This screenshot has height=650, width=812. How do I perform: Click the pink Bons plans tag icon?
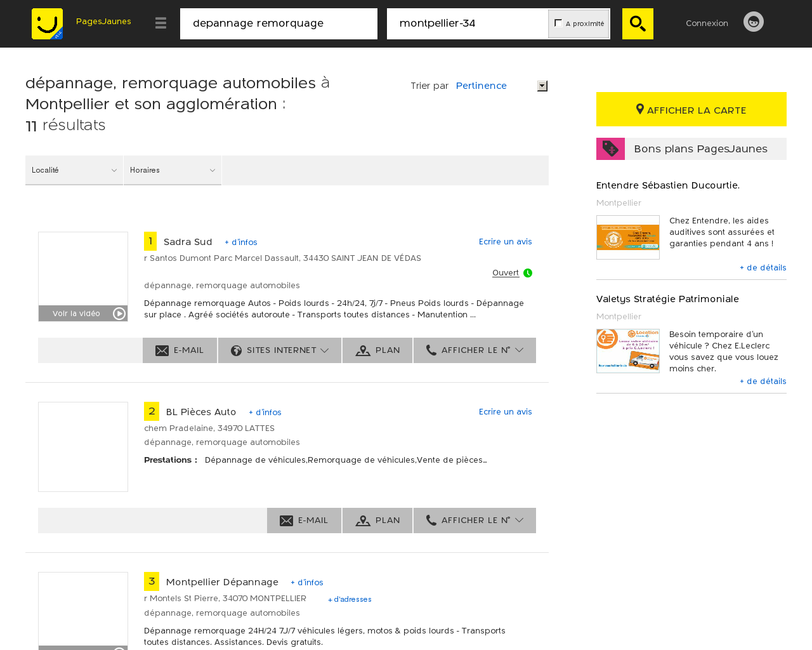point(610,149)
